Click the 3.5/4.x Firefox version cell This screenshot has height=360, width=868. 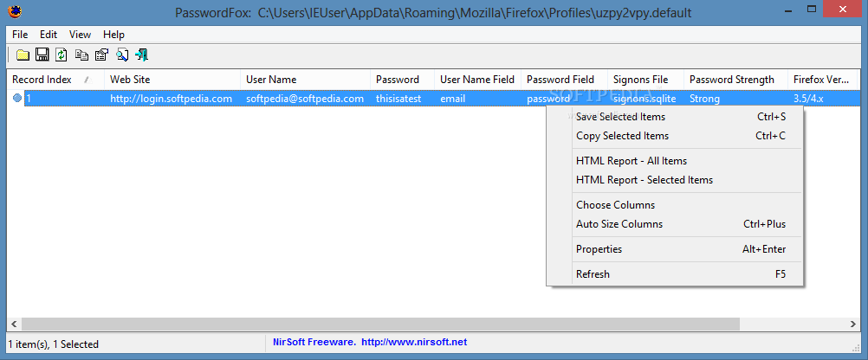coord(809,99)
